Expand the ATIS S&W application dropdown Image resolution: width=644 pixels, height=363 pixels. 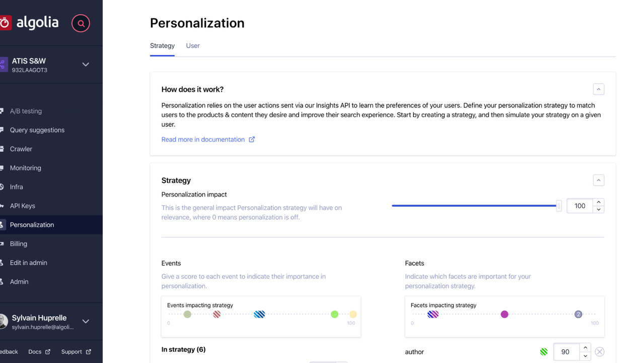pos(86,65)
